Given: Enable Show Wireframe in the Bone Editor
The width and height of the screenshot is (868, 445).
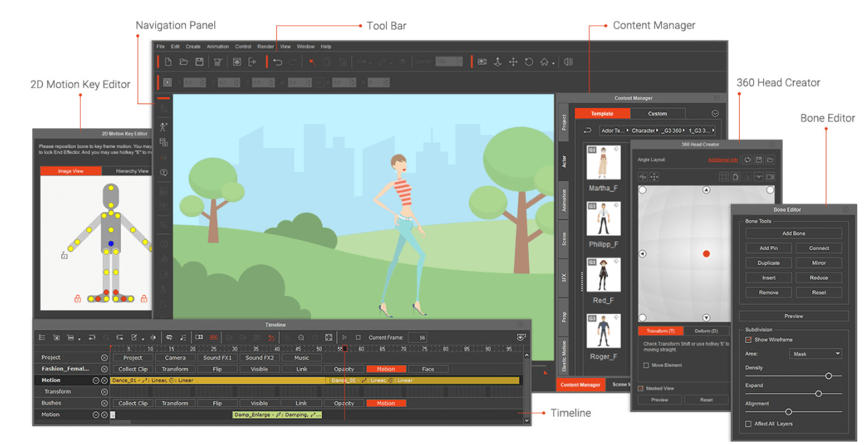Looking at the screenshot, I should click(x=750, y=339).
